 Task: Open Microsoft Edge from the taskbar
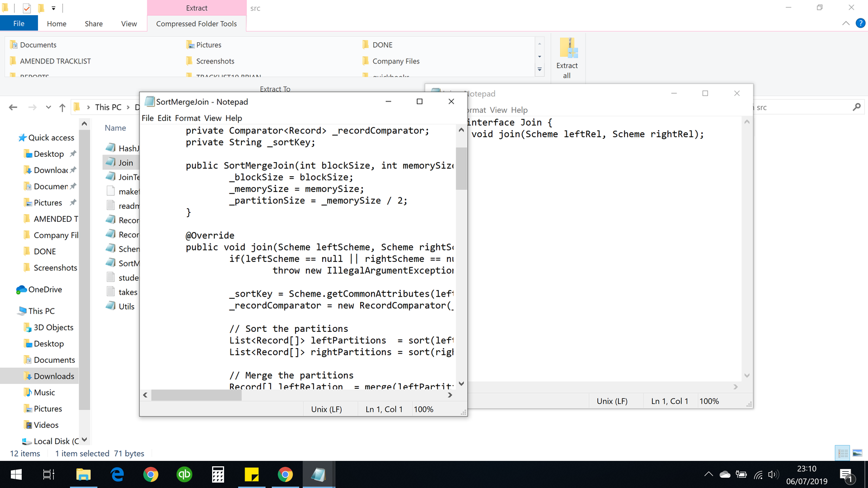[117, 475]
